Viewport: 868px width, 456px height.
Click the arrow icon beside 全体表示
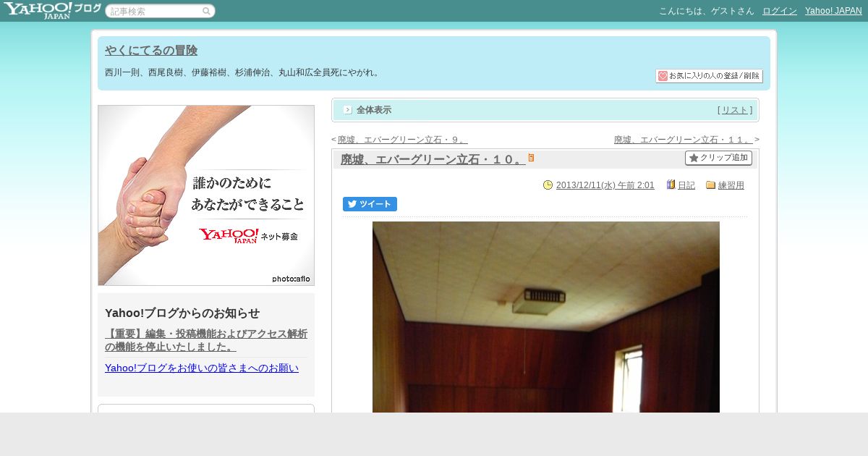348,110
